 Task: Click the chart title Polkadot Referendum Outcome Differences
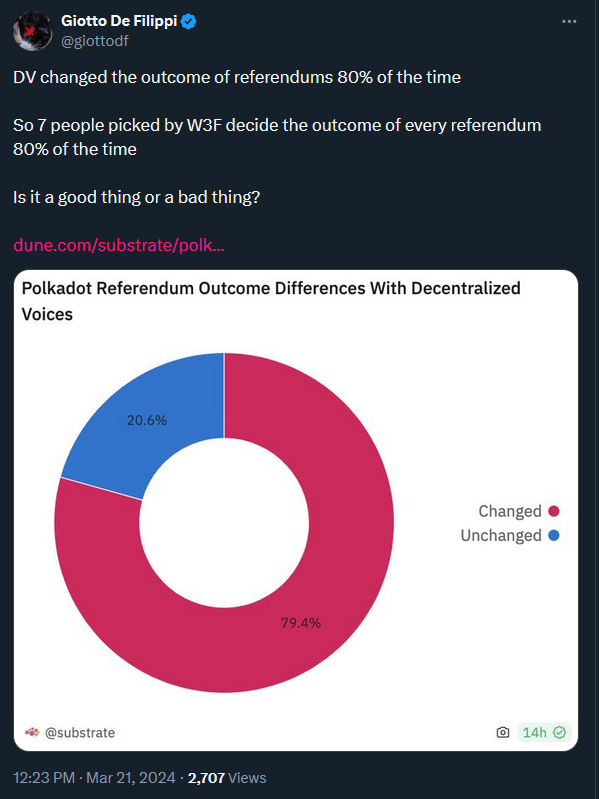point(270,301)
